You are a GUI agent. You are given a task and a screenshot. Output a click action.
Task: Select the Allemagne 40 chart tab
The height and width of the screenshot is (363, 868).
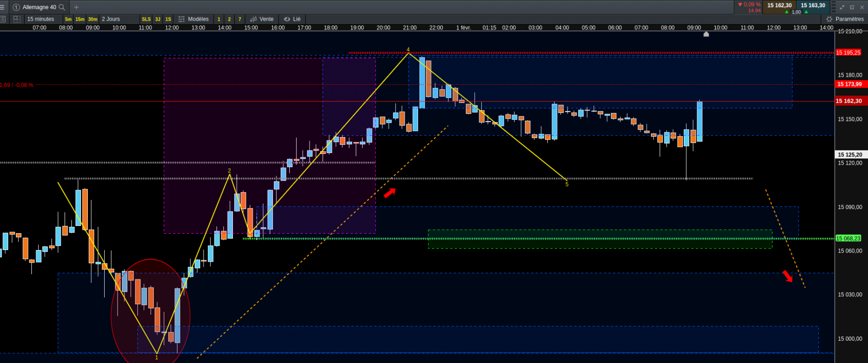coord(39,7)
